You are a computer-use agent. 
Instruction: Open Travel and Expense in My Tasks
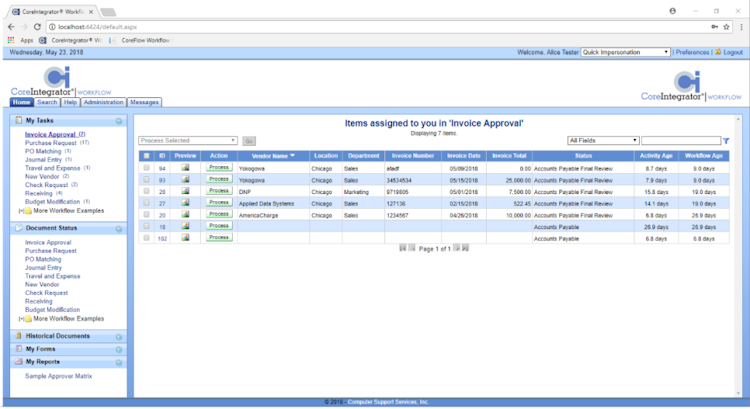(53, 168)
